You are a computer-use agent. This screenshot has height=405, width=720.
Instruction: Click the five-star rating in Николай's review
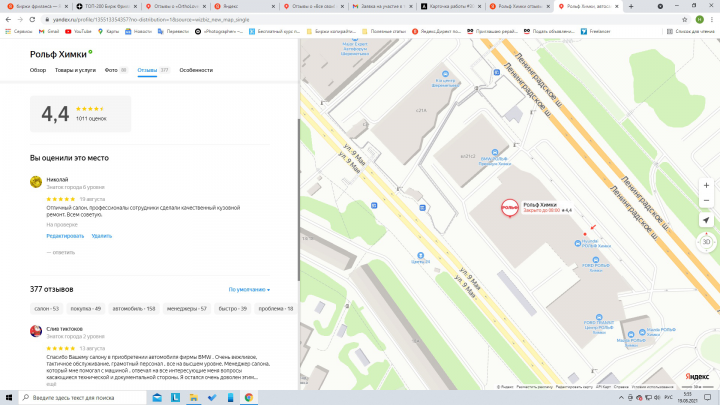[61, 199]
